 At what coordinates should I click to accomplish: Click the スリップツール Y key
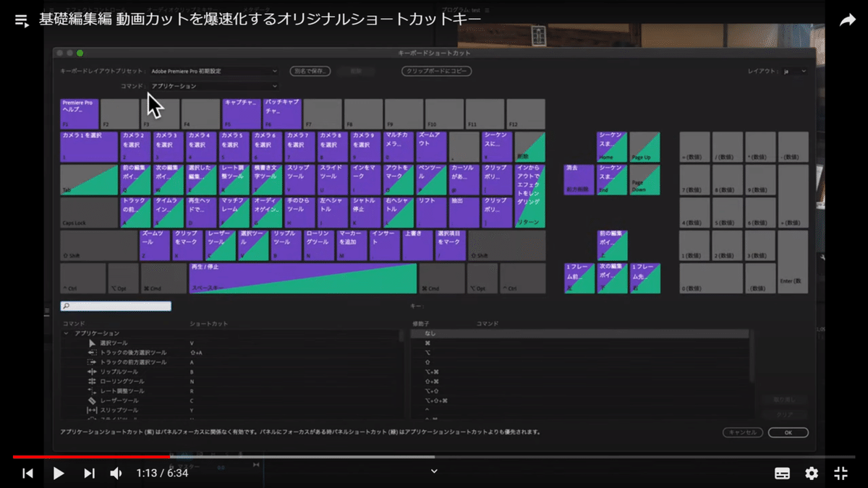[x=300, y=180]
